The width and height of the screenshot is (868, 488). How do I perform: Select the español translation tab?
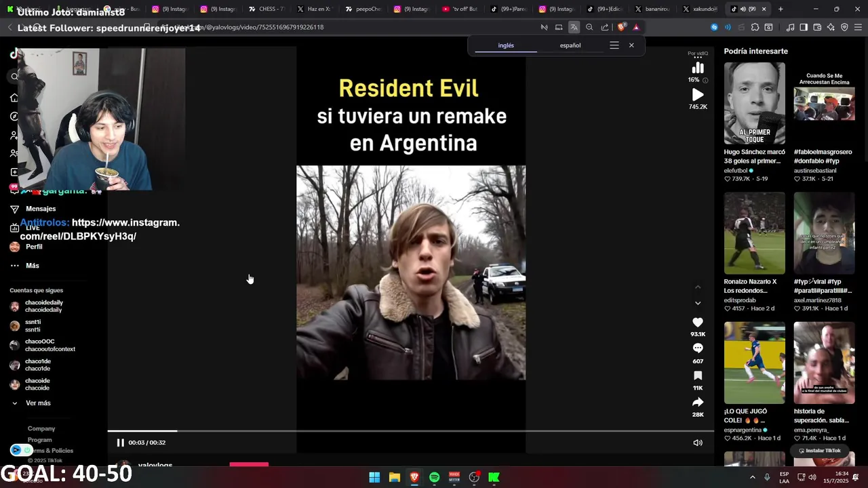pos(570,45)
